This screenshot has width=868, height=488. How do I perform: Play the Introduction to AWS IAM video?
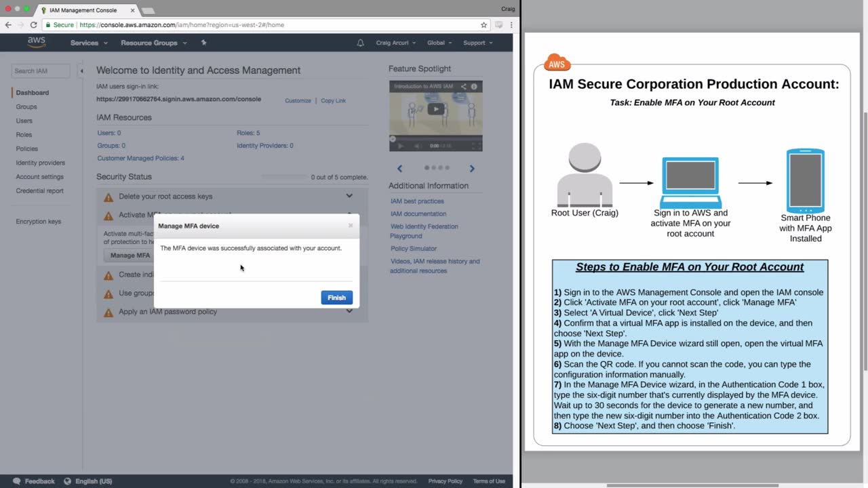[436, 109]
